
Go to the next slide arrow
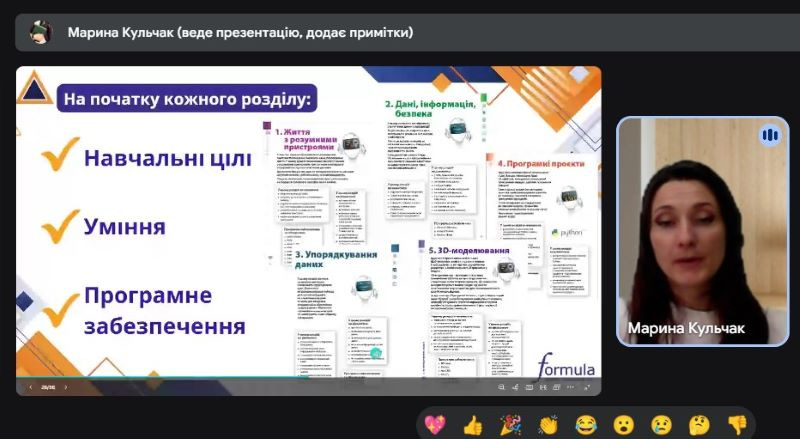[x=66, y=386]
